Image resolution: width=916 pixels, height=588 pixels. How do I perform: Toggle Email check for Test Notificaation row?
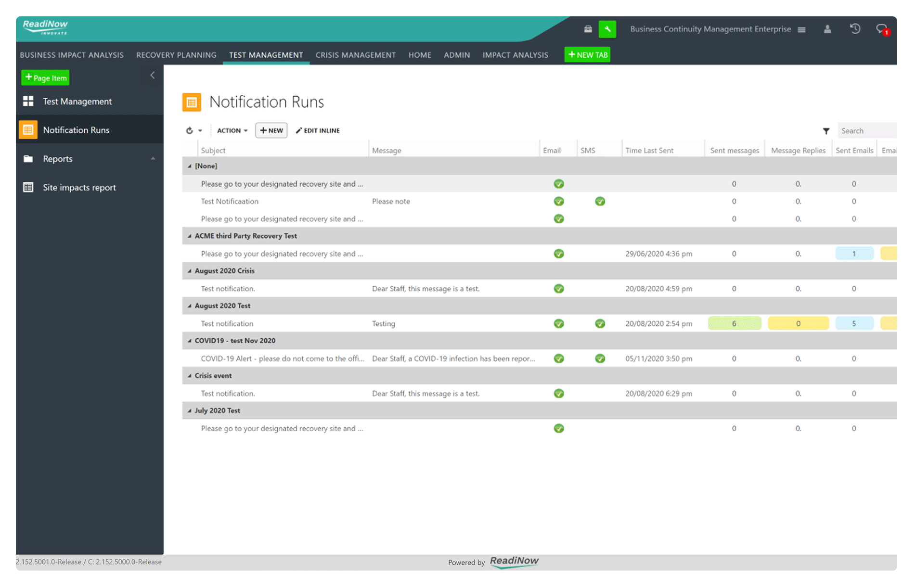click(x=559, y=201)
